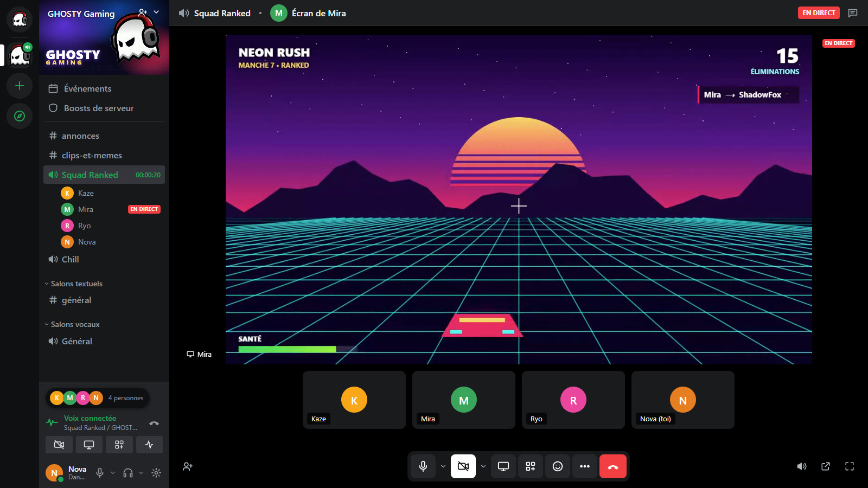
Task: Open the général text channel
Action: 104,300
